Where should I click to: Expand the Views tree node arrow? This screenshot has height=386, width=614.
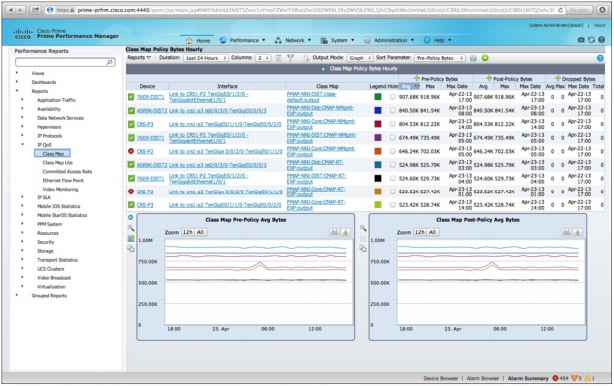pos(17,73)
